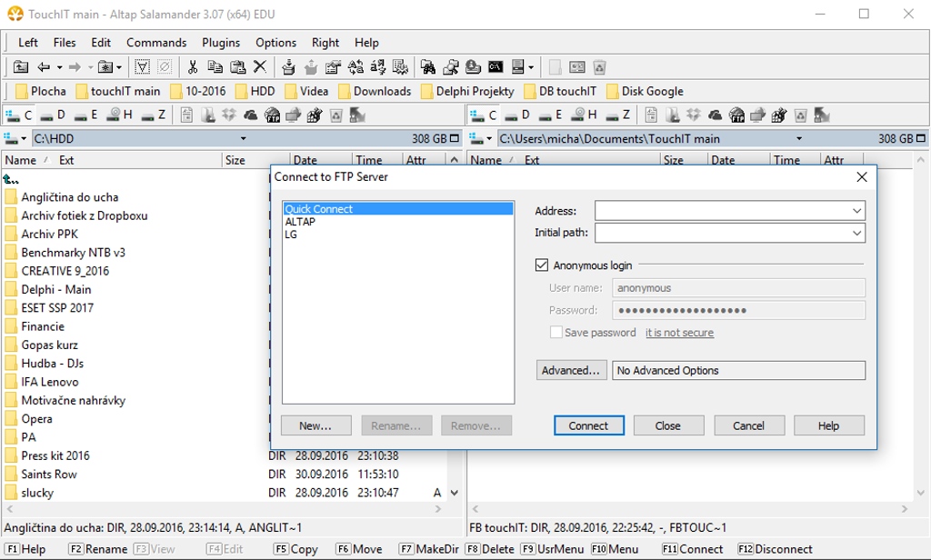This screenshot has height=560, width=931.
Task: Click the Cut scissors icon in toolbar
Action: click(193, 67)
